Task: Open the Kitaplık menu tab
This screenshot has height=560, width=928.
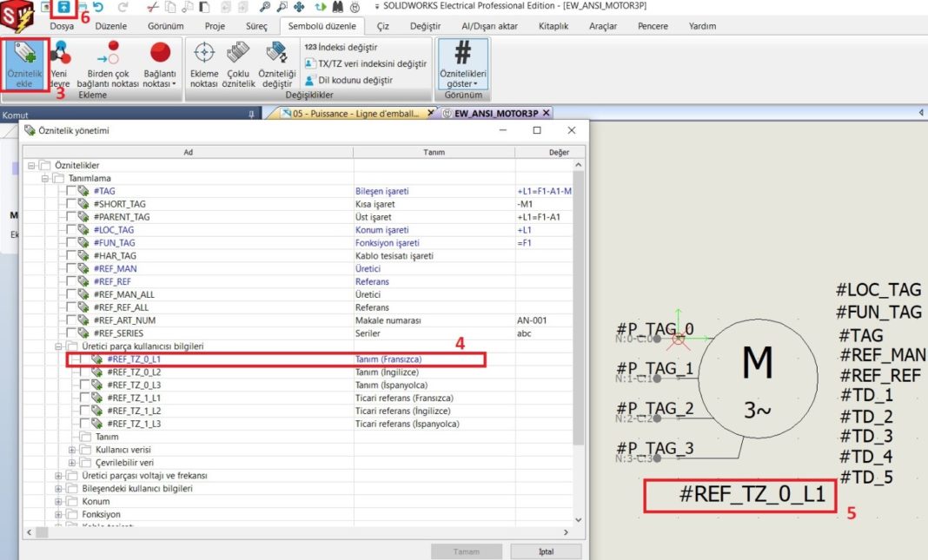Action: pos(553,26)
